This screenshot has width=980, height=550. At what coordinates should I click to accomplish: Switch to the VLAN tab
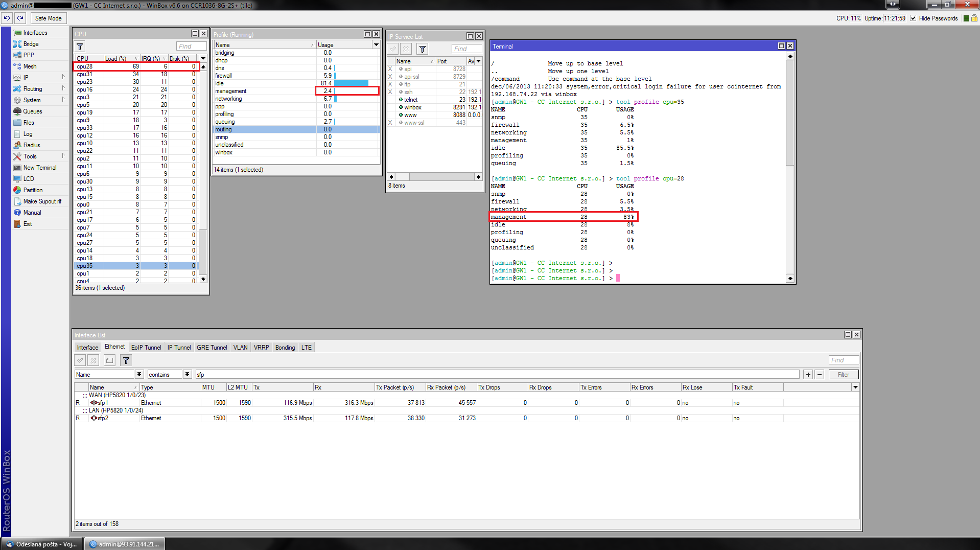[x=240, y=348]
